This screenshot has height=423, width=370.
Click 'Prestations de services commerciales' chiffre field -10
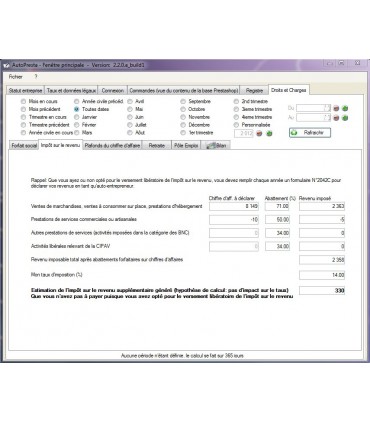coord(234,220)
